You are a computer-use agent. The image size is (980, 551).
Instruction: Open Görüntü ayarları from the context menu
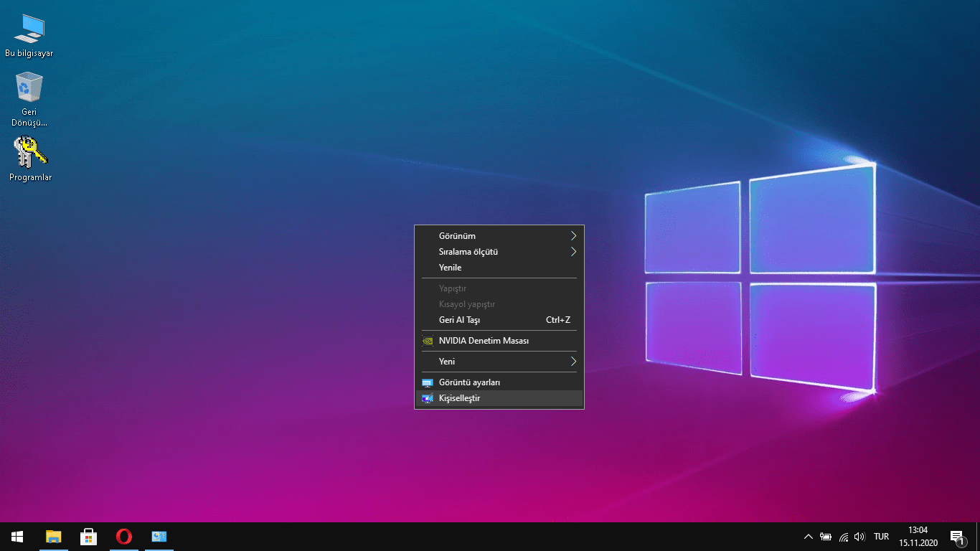pyautogui.click(x=499, y=382)
